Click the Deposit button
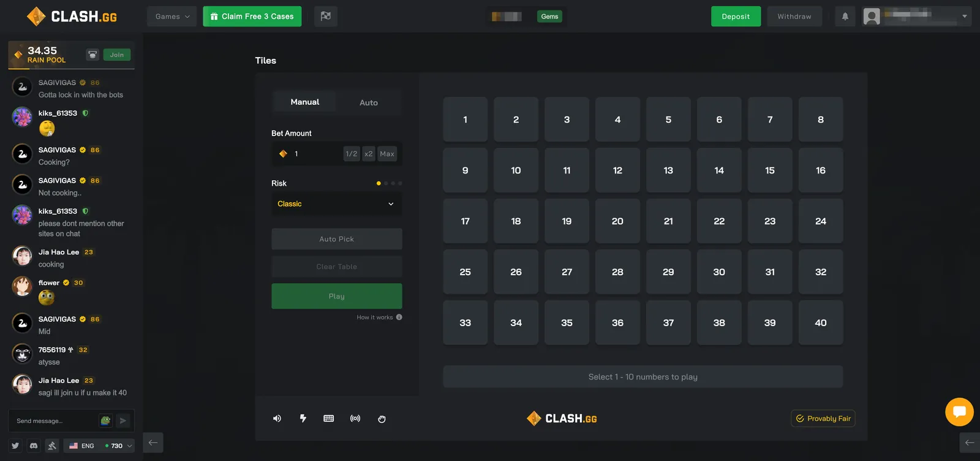The height and width of the screenshot is (461, 980). [x=736, y=17]
